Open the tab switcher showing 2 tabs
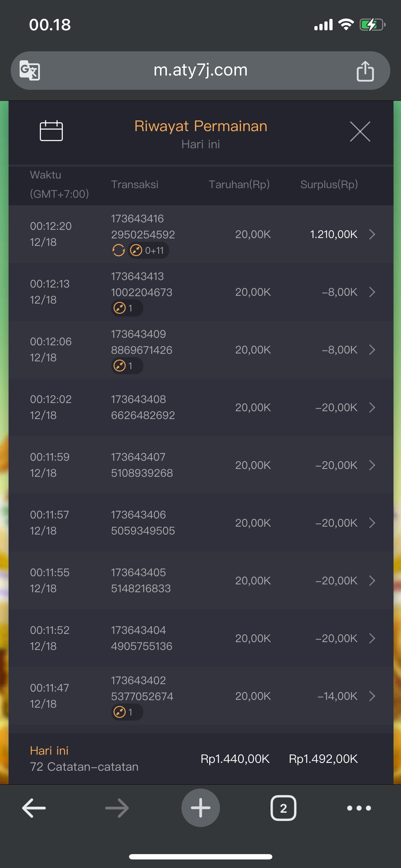401x868 pixels. click(x=283, y=808)
